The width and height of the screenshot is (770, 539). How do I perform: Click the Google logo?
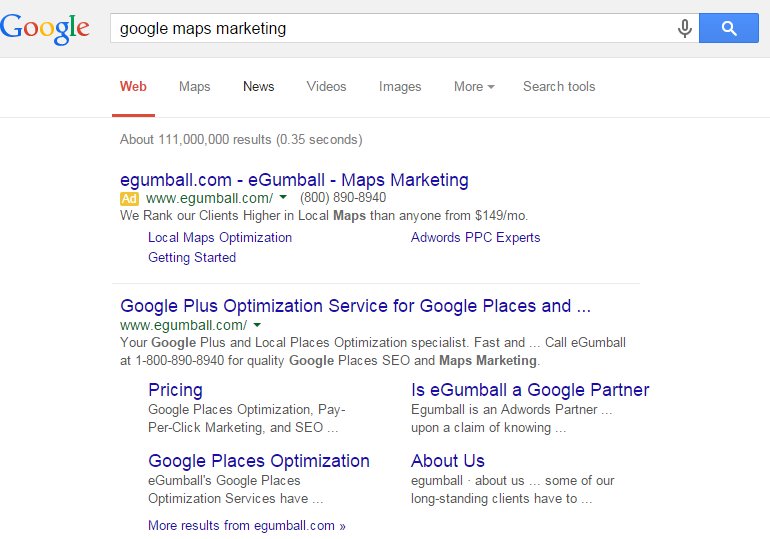(45, 29)
